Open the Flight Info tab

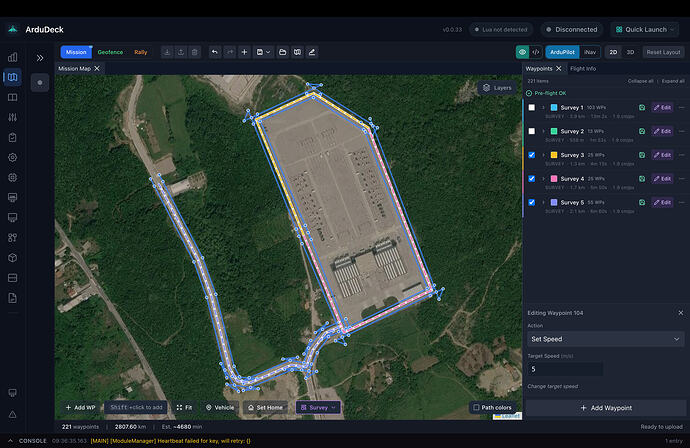pyautogui.click(x=583, y=69)
